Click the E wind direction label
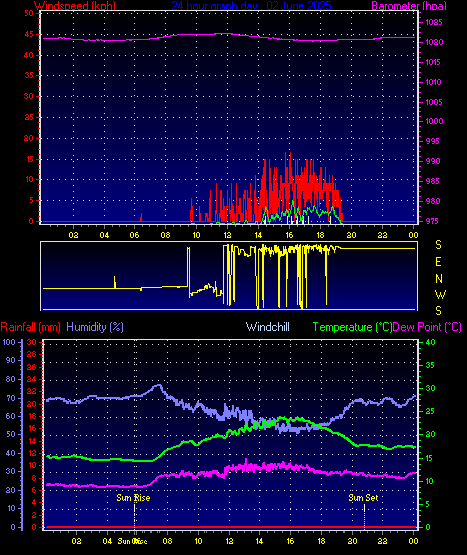Viewport: 467px width, 555px height. click(438, 262)
